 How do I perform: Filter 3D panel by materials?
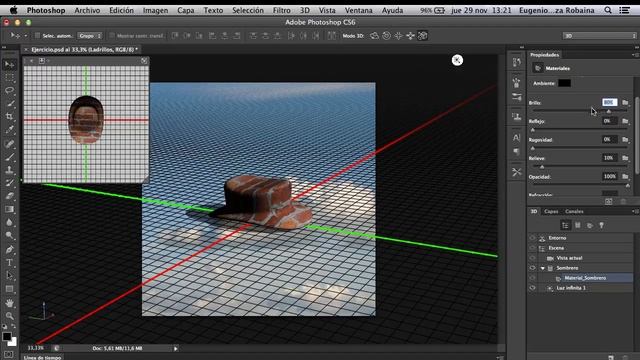(x=589, y=225)
